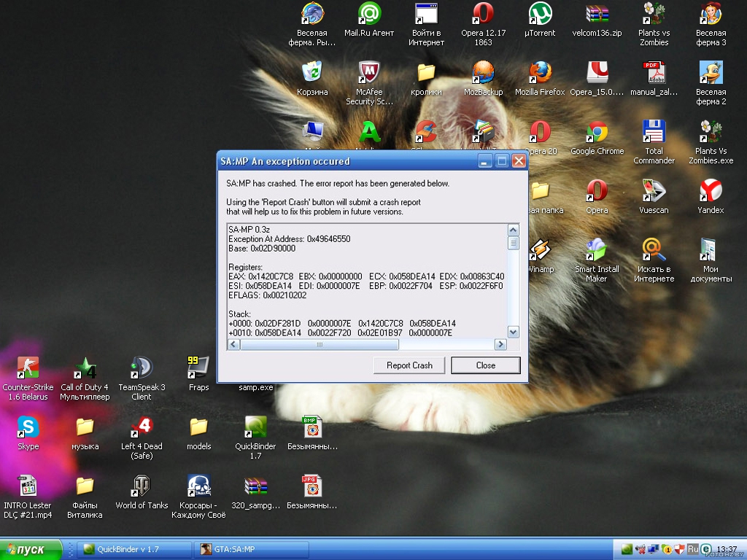Open the Skype desktop shortcut
The image size is (747, 560).
28,433
